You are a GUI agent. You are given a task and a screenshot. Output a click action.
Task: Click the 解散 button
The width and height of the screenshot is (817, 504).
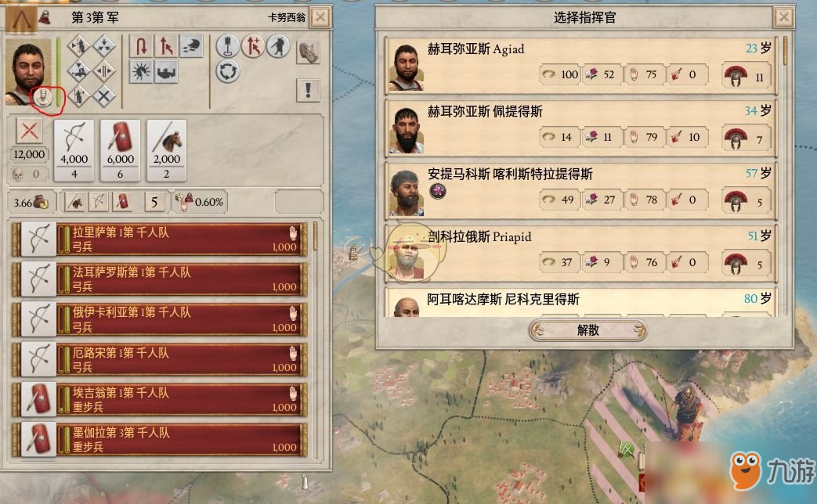point(588,330)
